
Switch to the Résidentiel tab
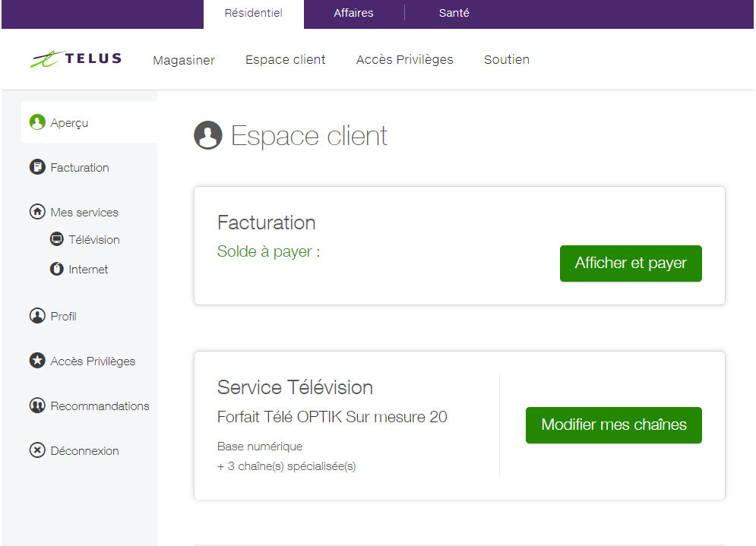[x=254, y=13]
